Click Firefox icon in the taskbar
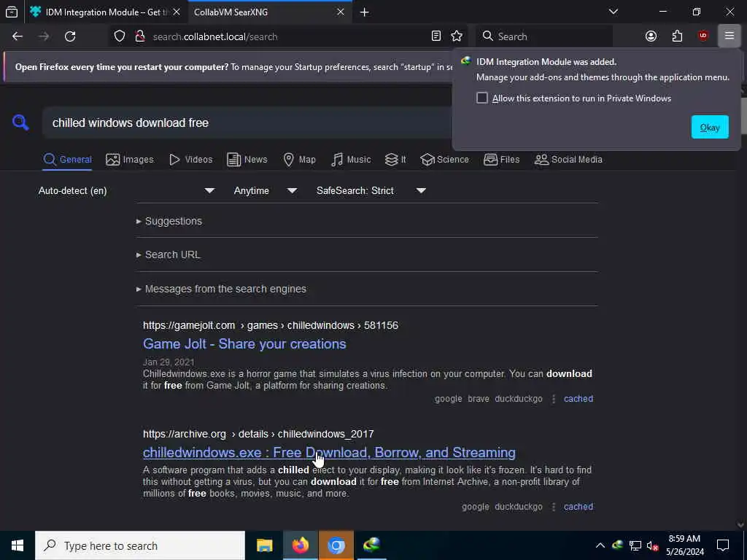This screenshot has height=560, width=747. 300,545
